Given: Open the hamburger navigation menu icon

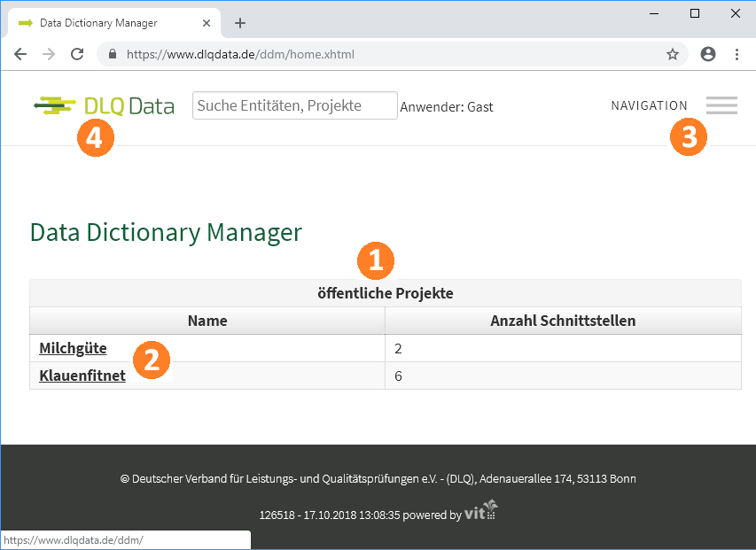Looking at the screenshot, I should (x=721, y=105).
